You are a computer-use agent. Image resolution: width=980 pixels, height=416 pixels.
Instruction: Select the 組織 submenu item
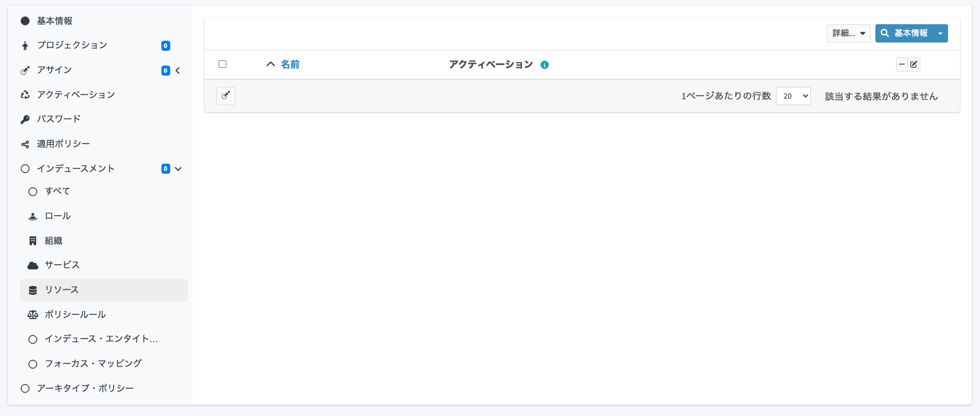point(103,240)
